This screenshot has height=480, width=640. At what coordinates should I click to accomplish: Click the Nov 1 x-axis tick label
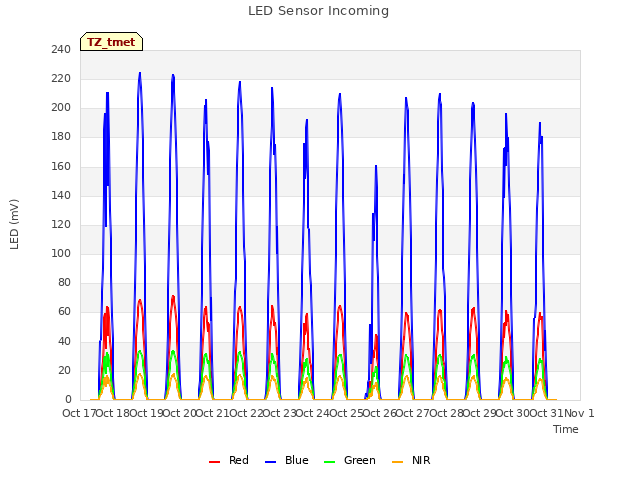click(579, 413)
